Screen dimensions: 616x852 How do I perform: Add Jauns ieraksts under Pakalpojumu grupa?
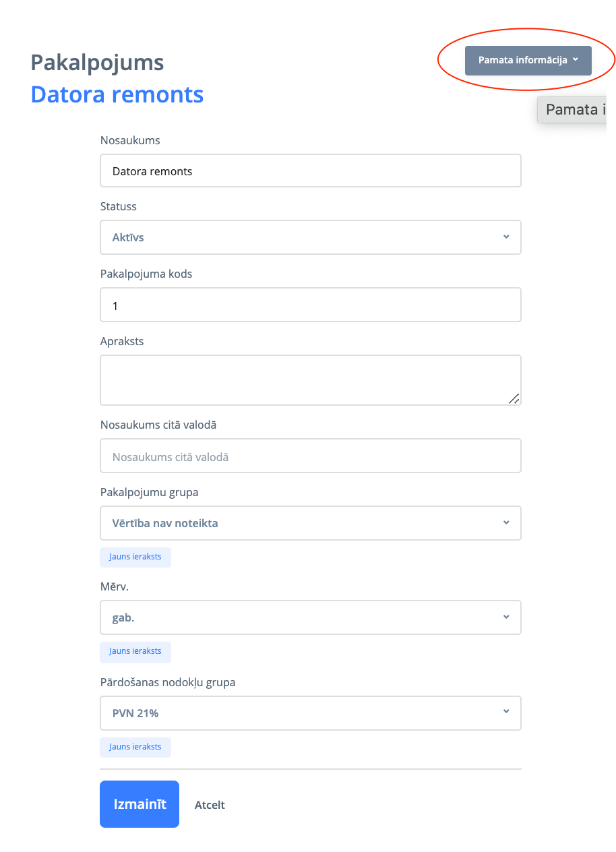(x=135, y=557)
